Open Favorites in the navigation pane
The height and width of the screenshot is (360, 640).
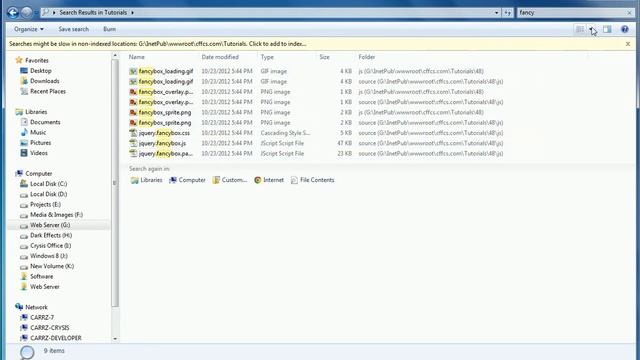pyautogui.click(x=37, y=60)
